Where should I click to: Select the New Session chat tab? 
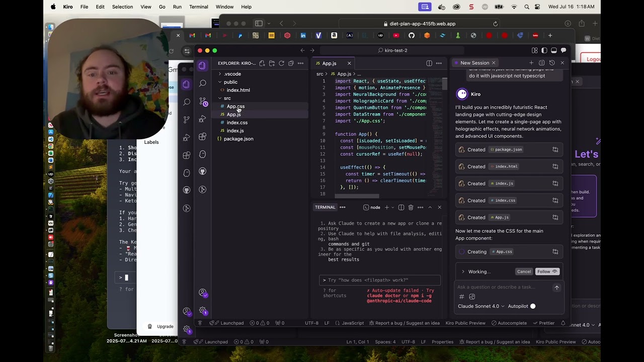coord(474,63)
